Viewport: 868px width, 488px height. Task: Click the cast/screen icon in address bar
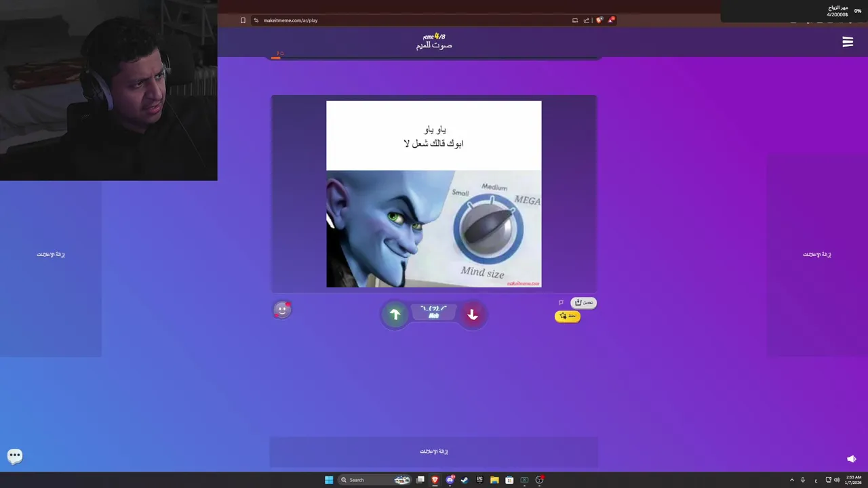575,20
